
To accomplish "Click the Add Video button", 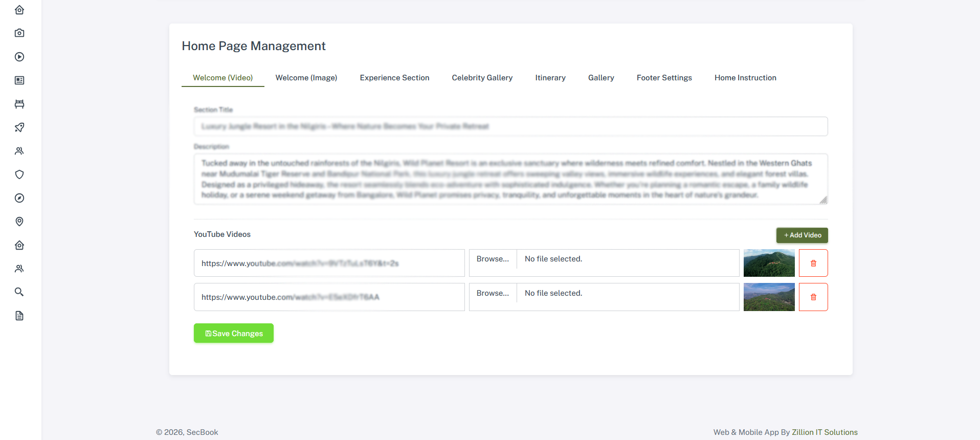I will (801, 235).
